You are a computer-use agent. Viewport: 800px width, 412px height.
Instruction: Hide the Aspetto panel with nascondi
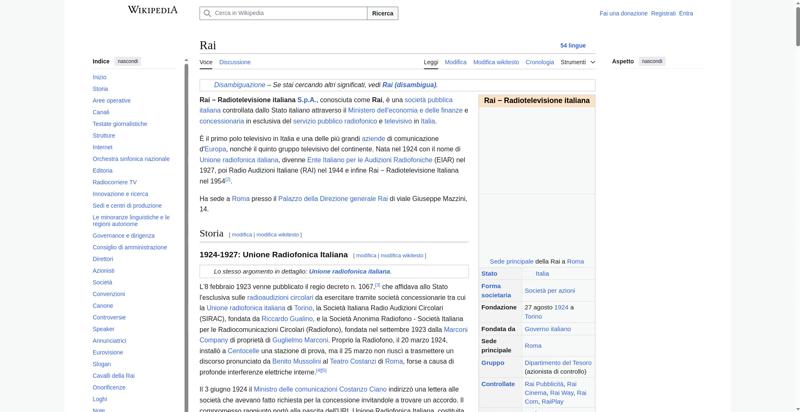coord(652,61)
